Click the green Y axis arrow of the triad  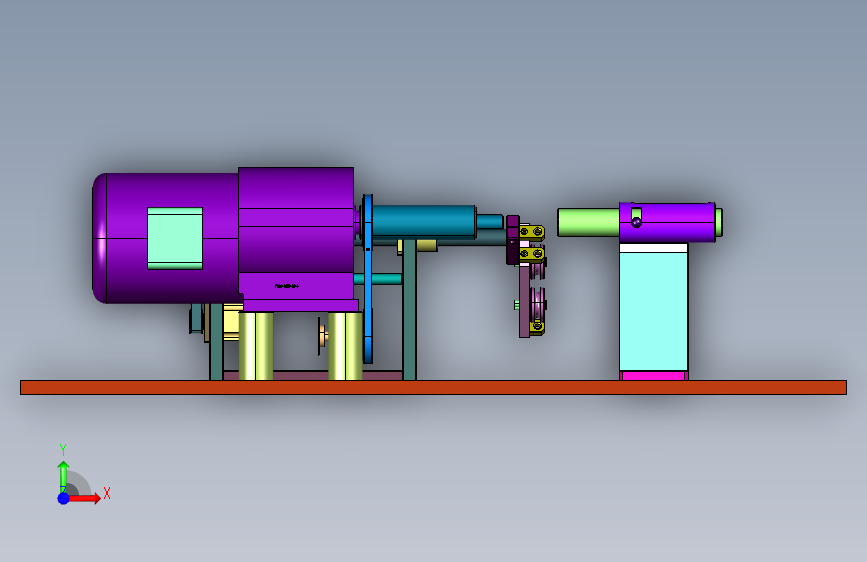click(63, 475)
